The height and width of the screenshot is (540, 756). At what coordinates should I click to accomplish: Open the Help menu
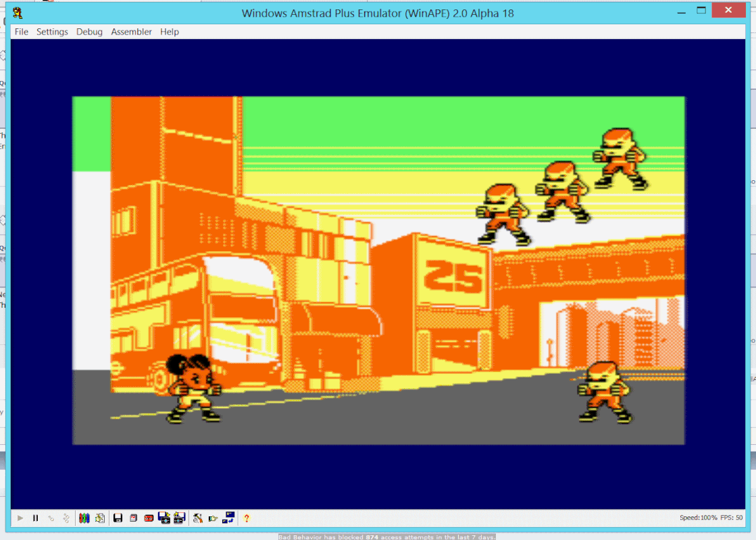169,32
